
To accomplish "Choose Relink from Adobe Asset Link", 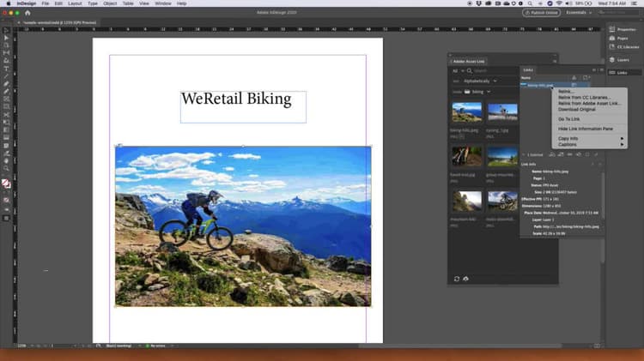I will click(x=590, y=104).
